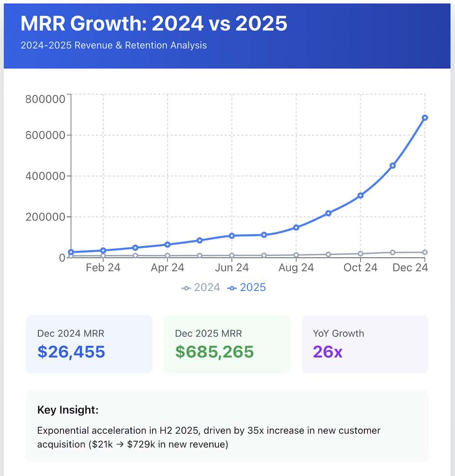Click the MRR Growth page title
This screenshot has width=455, height=476.
click(x=154, y=23)
